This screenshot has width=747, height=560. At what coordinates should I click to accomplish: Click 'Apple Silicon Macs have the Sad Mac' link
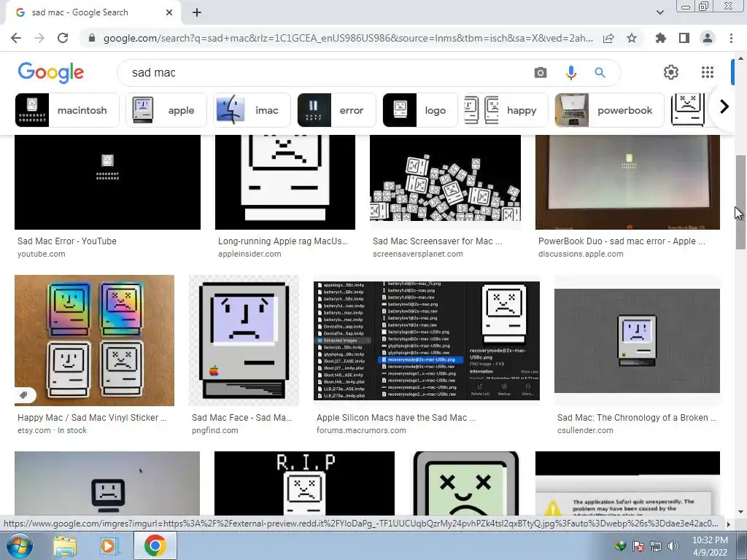pyautogui.click(x=396, y=418)
